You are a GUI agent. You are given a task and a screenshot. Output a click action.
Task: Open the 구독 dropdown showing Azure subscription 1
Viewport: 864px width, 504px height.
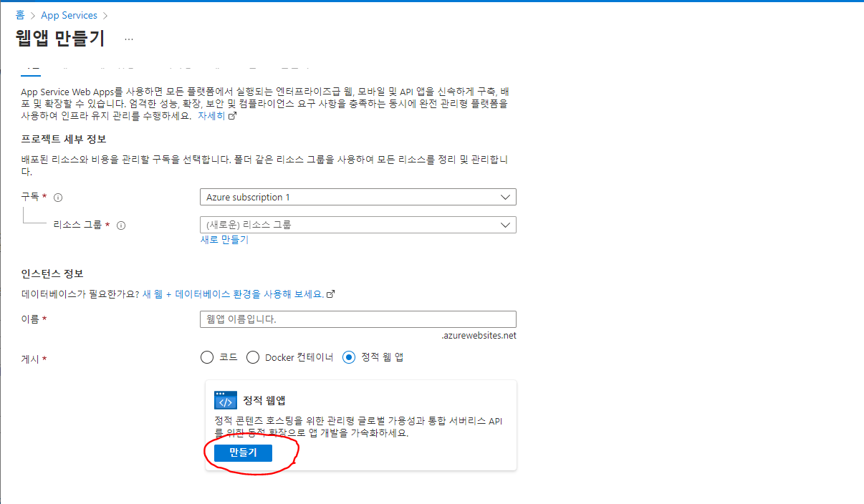(358, 197)
